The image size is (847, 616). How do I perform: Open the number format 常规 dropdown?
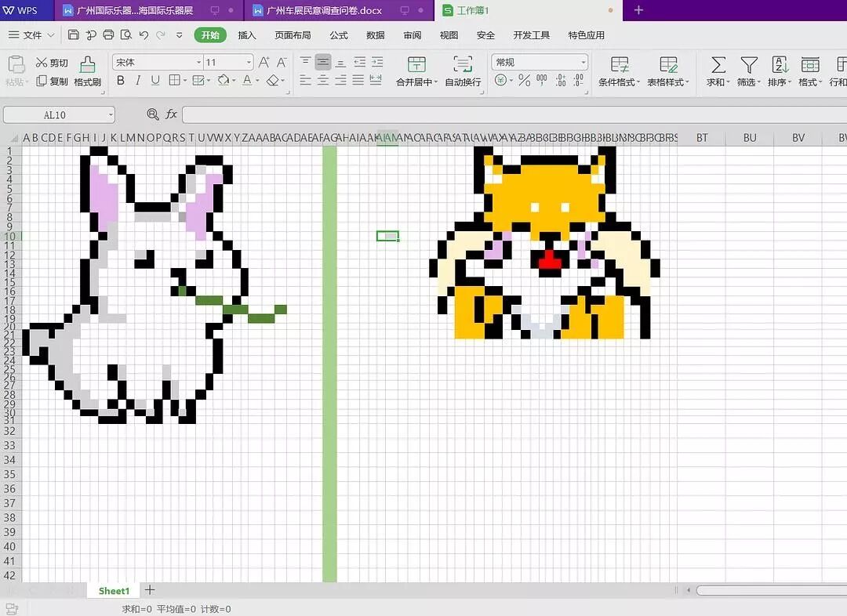[583, 62]
